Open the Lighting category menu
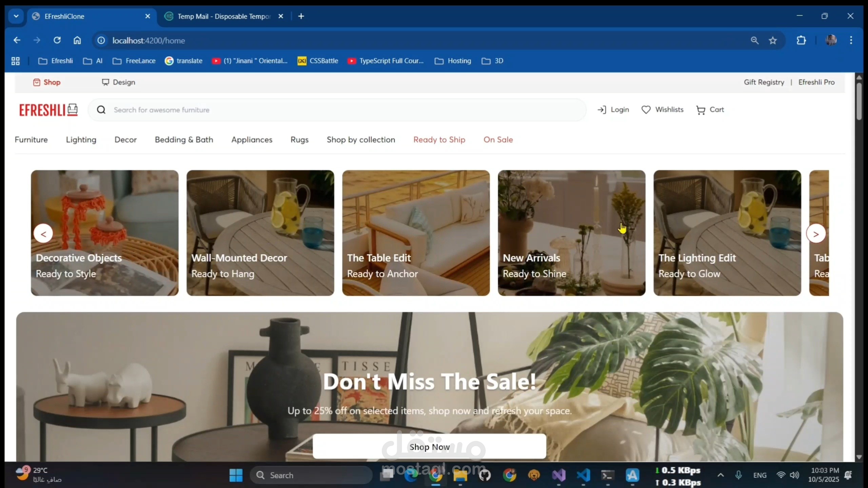Image resolution: width=868 pixels, height=488 pixels. 81,140
